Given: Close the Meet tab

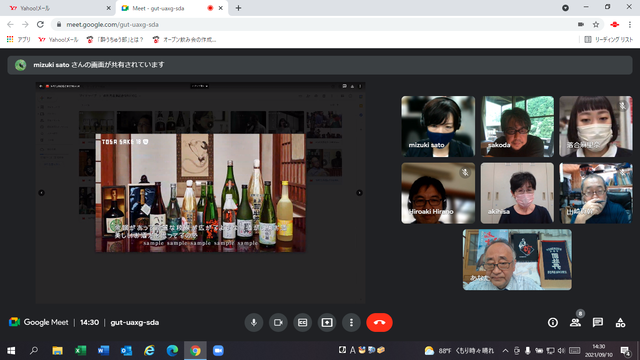Looking at the screenshot, I should 221,8.
